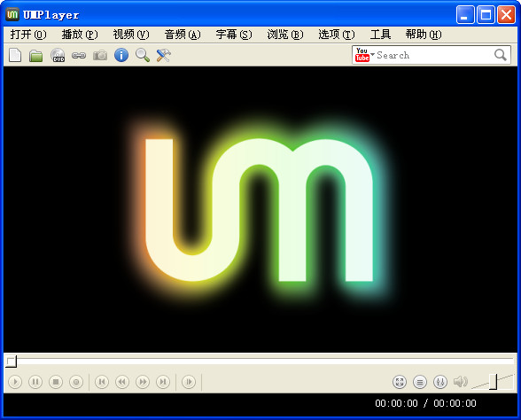Viewport: 521px width, 420px height.
Task: Click the Pause button
Action: click(x=35, y=382)
